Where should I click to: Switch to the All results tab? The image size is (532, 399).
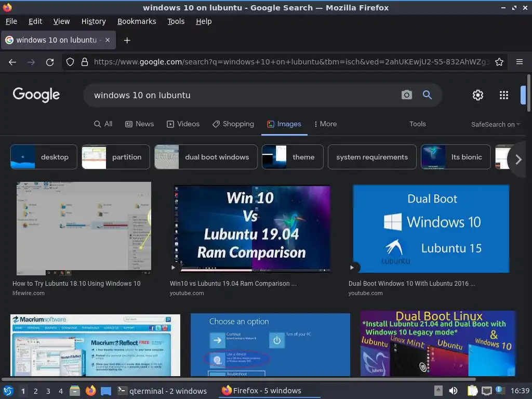[103, 124]
